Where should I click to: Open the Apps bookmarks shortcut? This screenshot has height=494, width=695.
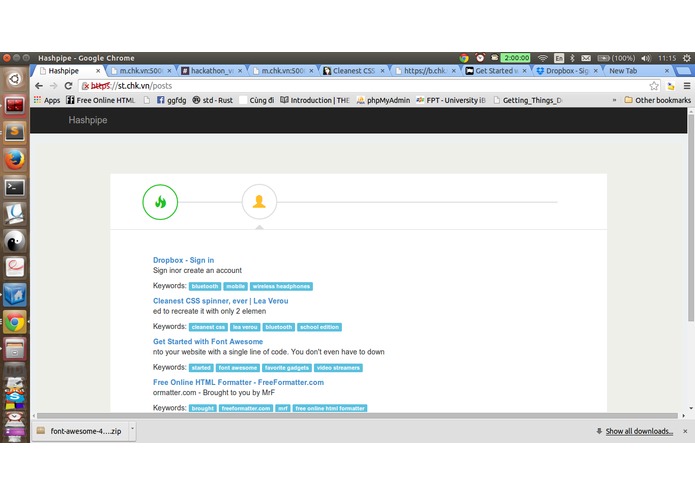[x=47, y=100]
